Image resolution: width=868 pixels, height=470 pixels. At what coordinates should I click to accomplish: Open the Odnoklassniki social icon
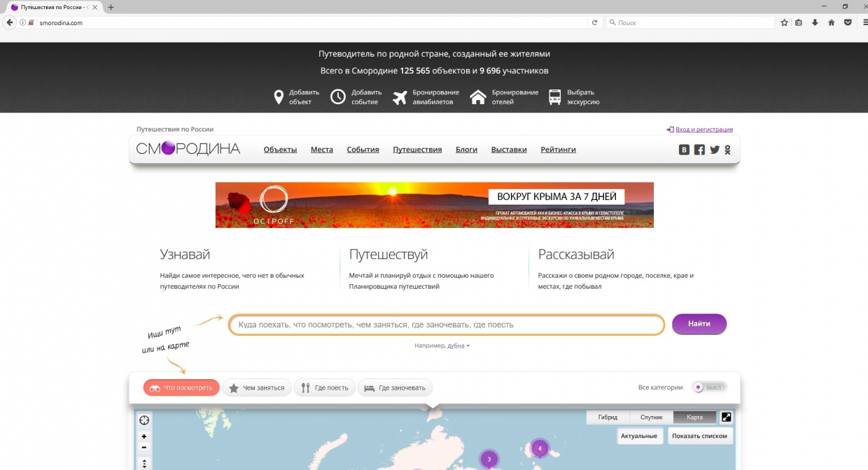click(728, 150)
